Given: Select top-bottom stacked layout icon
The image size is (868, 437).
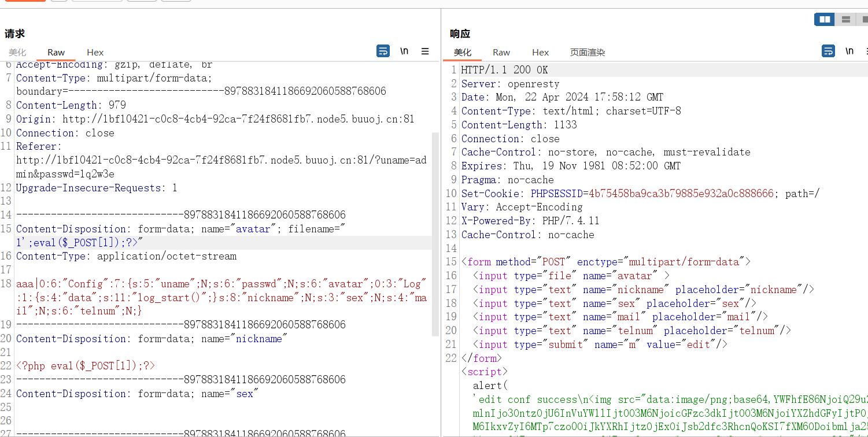Looking at the screenshot, I should coord(846,20).
